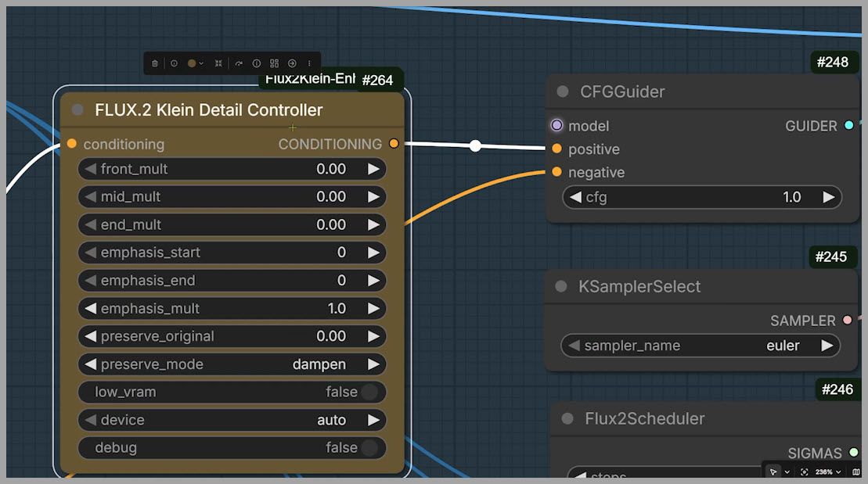Open the three-dot more options menu
The height and width of the screenshot is (484, 868).
click(x=309, y=63)
